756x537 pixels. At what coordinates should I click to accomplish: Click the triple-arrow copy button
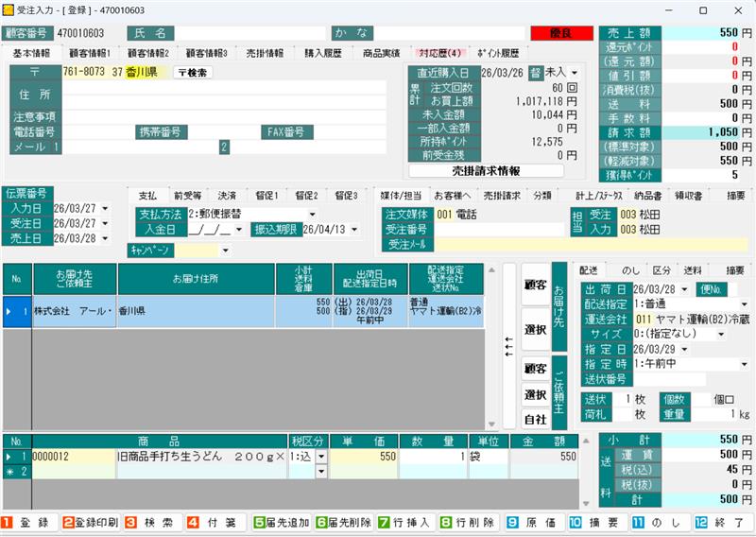[509, 346]
